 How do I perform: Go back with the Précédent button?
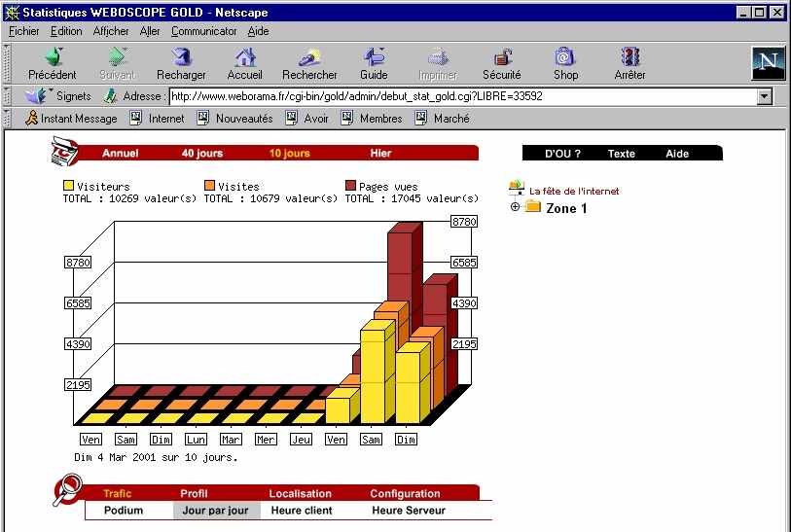tap(52, 64)
